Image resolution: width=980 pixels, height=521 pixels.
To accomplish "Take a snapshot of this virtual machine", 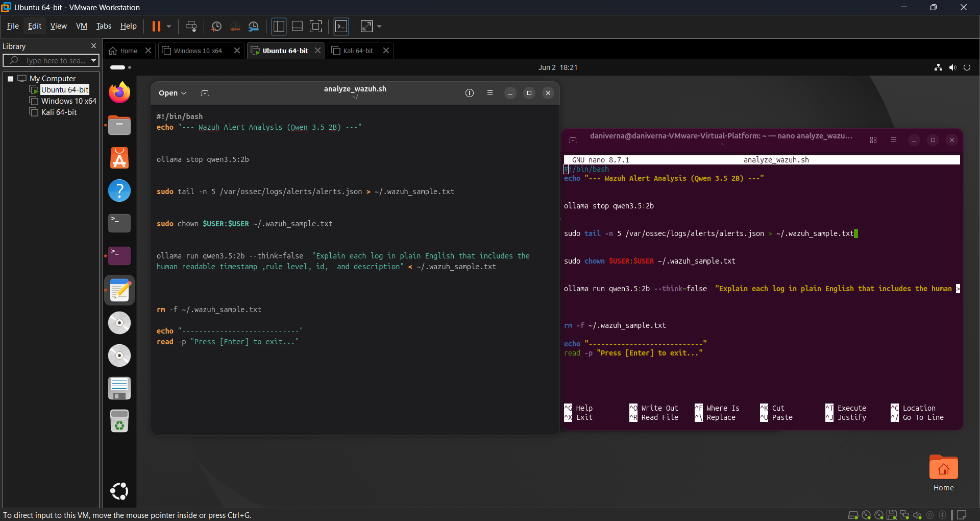I will [x=216, y=27].
